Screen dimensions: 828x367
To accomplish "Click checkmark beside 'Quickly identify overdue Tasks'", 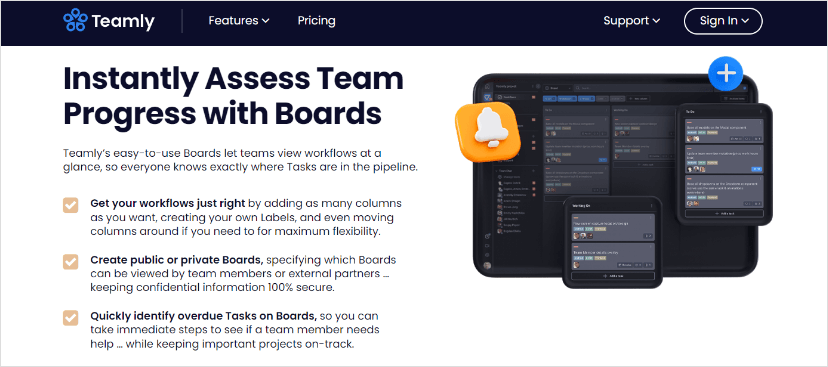I will [x=71, y=318].
